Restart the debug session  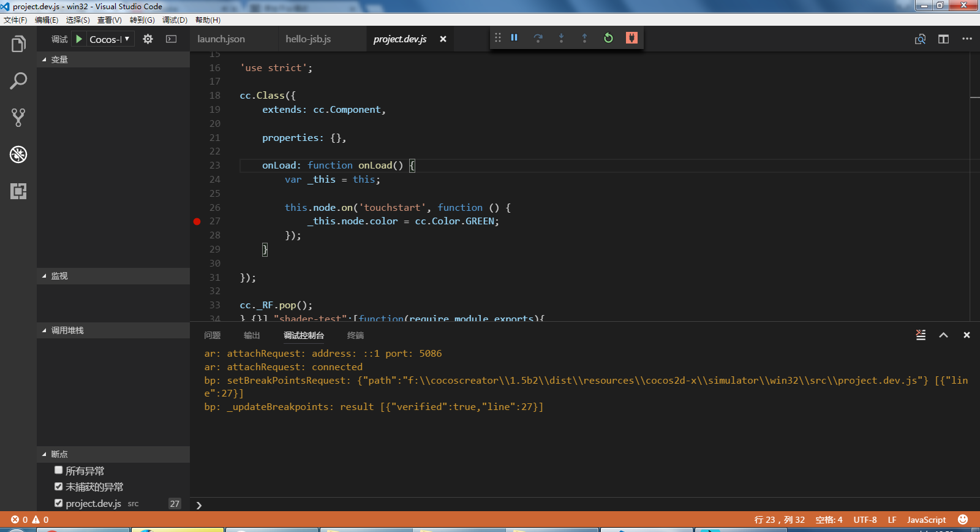click(608, 38)
